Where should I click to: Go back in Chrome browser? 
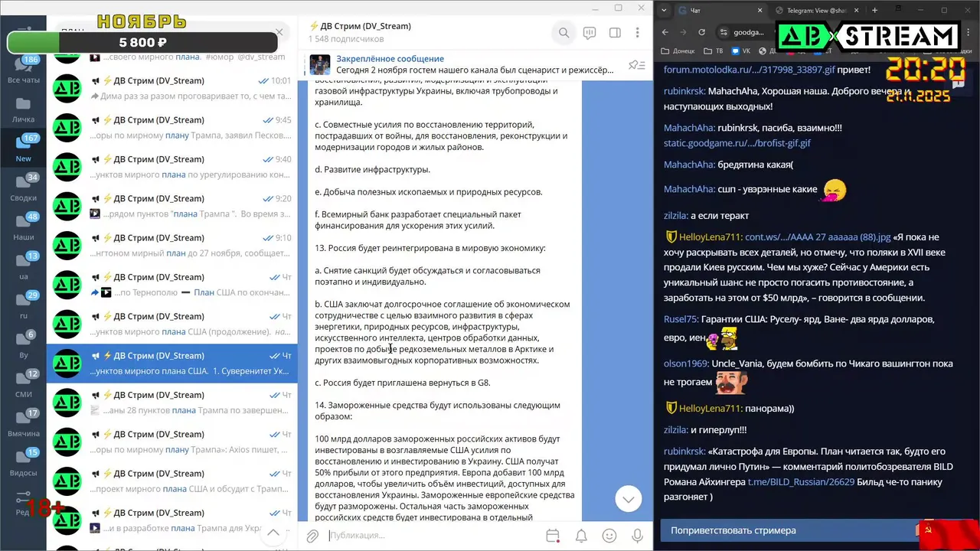click(665, 32)
